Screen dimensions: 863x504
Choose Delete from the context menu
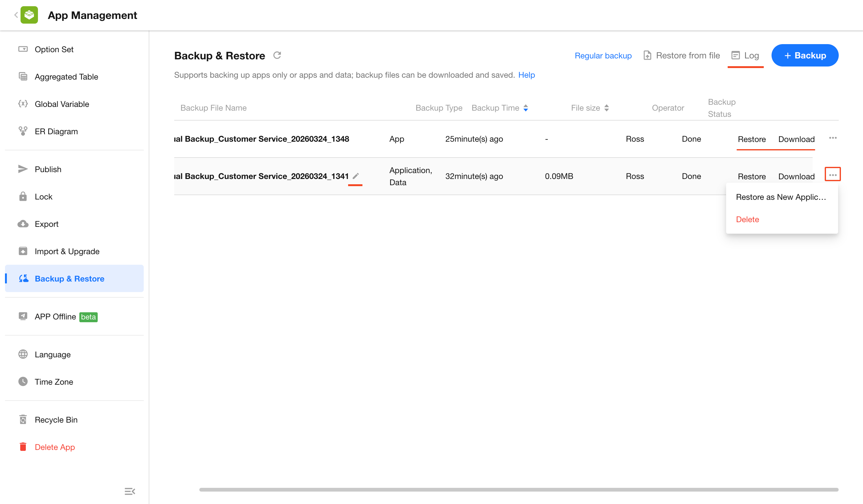point(747,219)
